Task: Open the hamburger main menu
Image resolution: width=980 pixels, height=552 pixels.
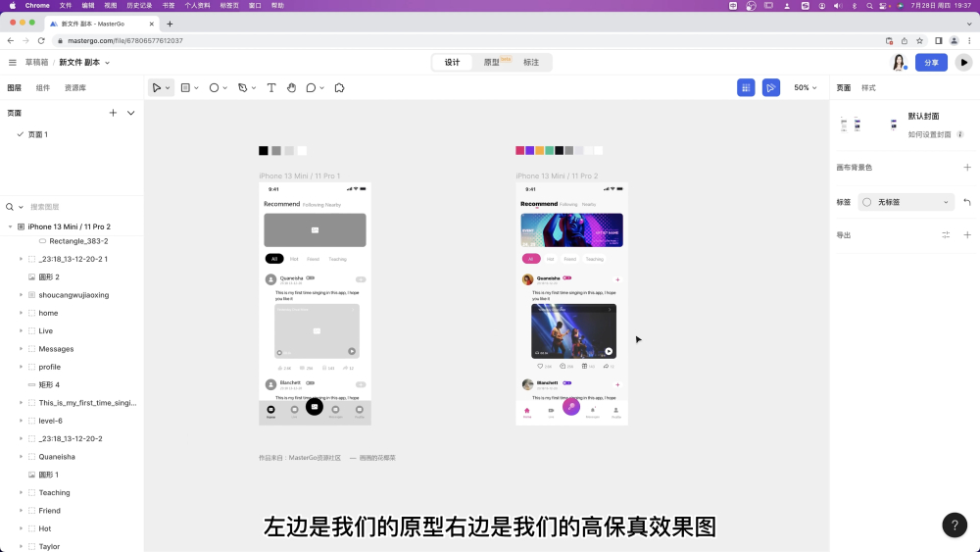Action: tap(13, 63)
